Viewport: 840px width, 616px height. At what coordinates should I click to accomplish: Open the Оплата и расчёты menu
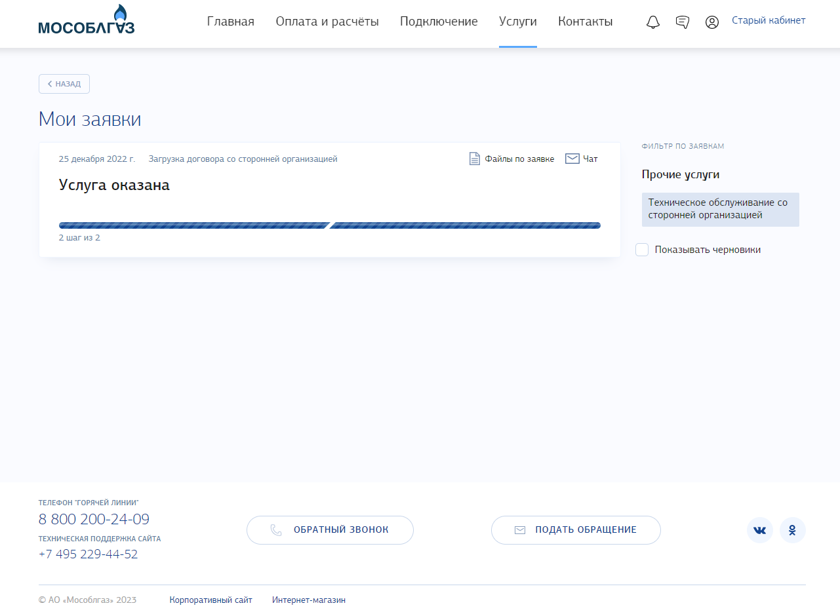click(x=327, y=22)
